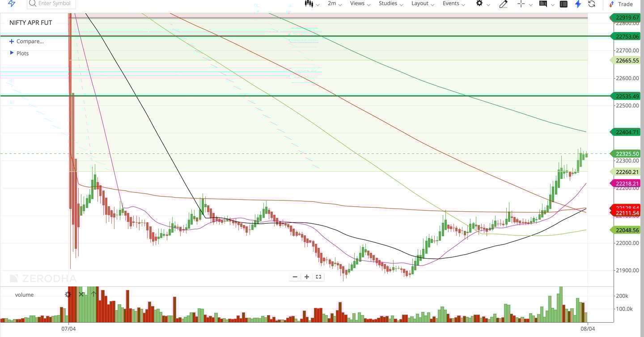Image resolution: width=644 pixels, height=337 pixels.
Task: Select the 22535.49 price line label
Action: (x=626, y=96)
